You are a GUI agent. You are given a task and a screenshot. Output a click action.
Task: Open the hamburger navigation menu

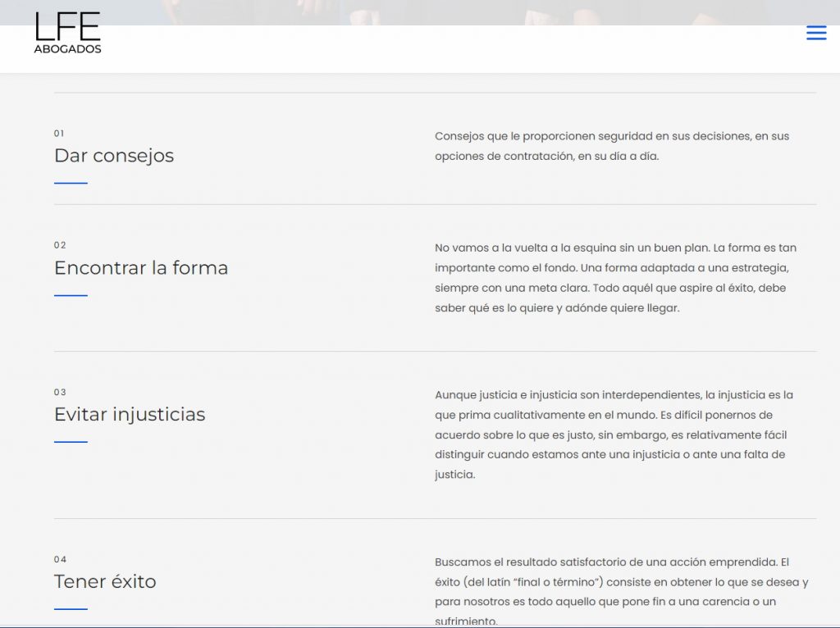pyautogui.click(x=815, y=34)
